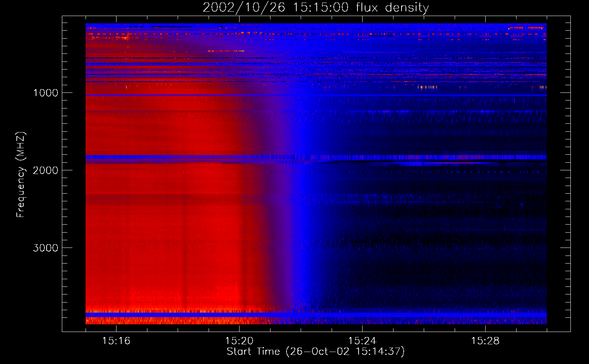Click the plot title '2002/10/26 15:15:00 flux density'

pos(316,8)
